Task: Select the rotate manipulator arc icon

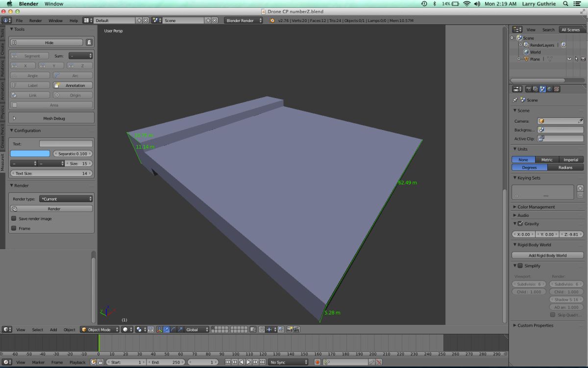Action: [173, 330]
